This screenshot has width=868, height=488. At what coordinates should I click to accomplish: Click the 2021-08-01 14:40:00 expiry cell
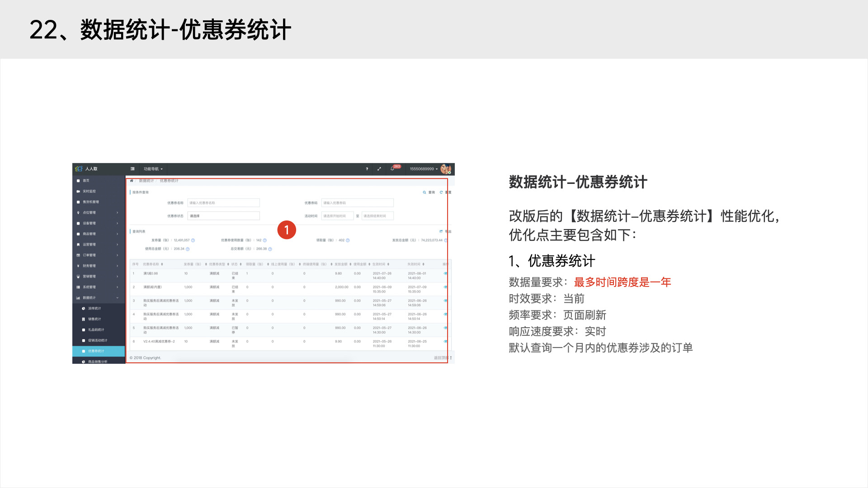[x=417, y=276]
